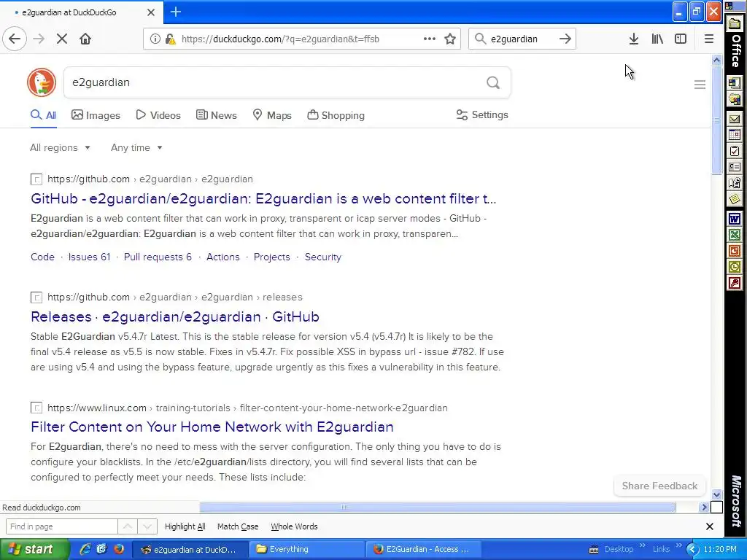Image resolution: width=747 pixels, height=560 pixels.
Task: Launch Access key icon in Office bar
Action: [x=734, y=284]
